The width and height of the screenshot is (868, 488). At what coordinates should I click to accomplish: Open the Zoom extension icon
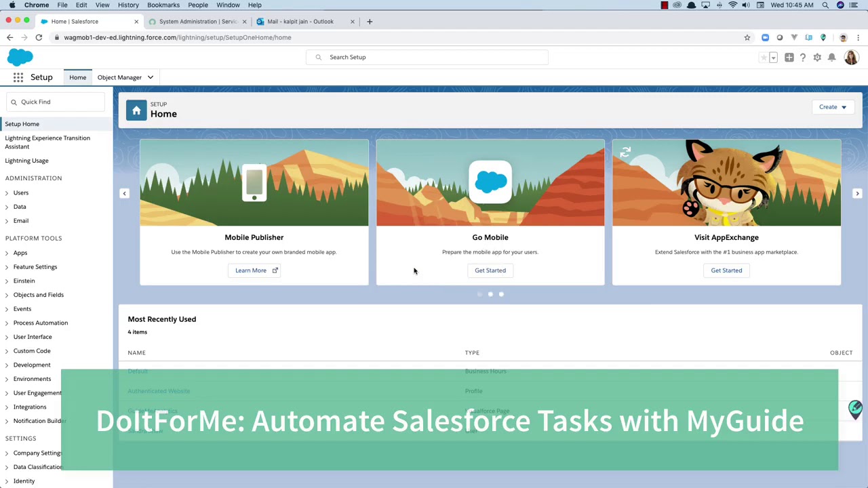click(766, 37)
